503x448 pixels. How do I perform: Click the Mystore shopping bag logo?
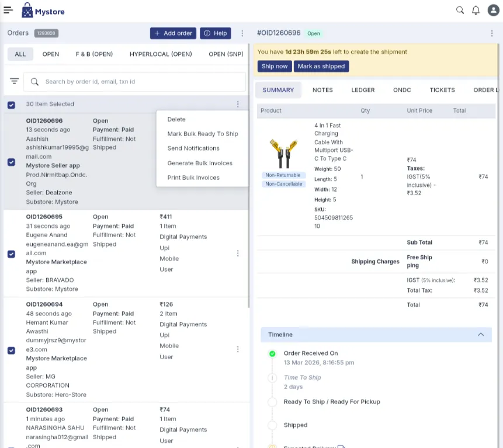pos(27,10)
